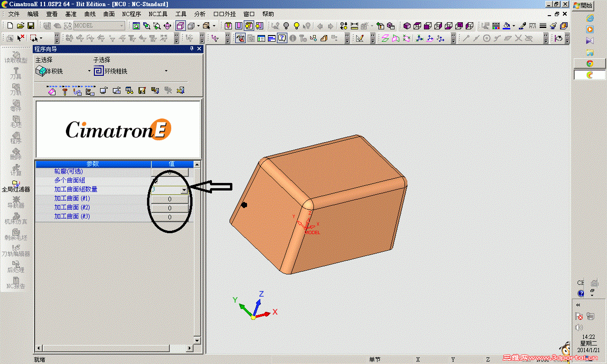Click the green parallel plane icon
Viewport: 607px width, 364px height.
pos(385,38)
